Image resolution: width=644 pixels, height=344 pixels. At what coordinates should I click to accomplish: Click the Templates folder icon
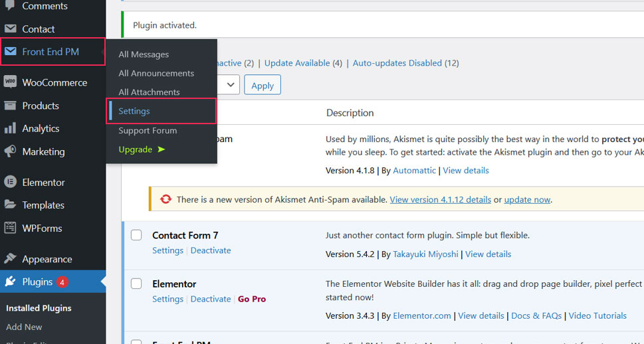pos(10,205)
